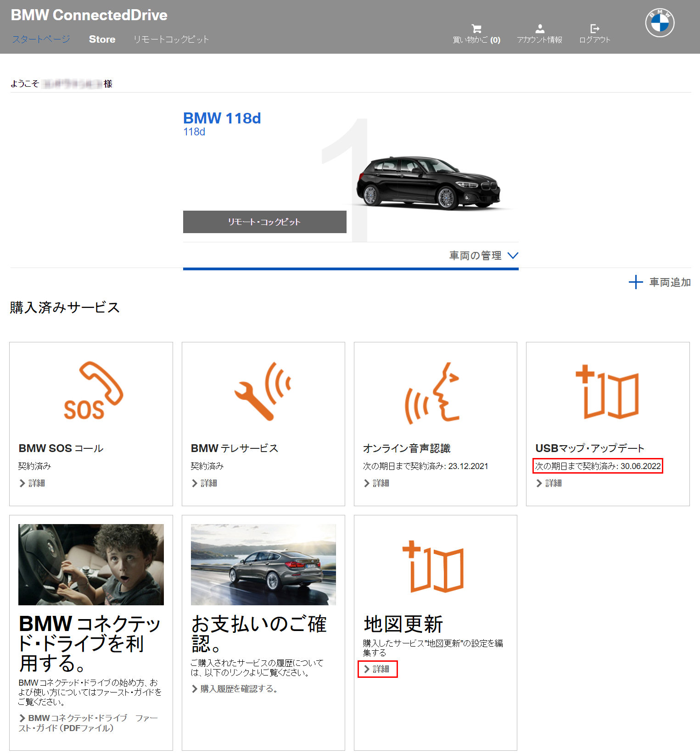Click the 地図更新 heading
This screenshot has height=754, width=700.
pos(403,625)
